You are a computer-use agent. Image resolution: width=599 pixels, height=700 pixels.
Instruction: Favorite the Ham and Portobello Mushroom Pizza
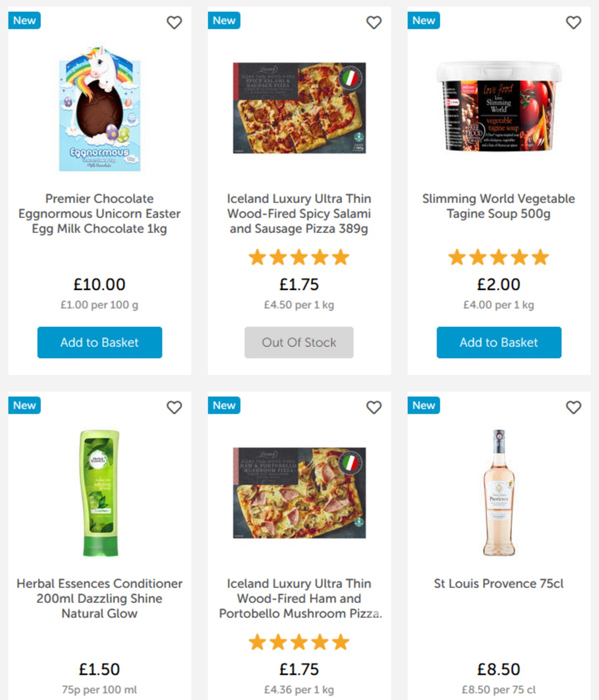pos(373,408)
